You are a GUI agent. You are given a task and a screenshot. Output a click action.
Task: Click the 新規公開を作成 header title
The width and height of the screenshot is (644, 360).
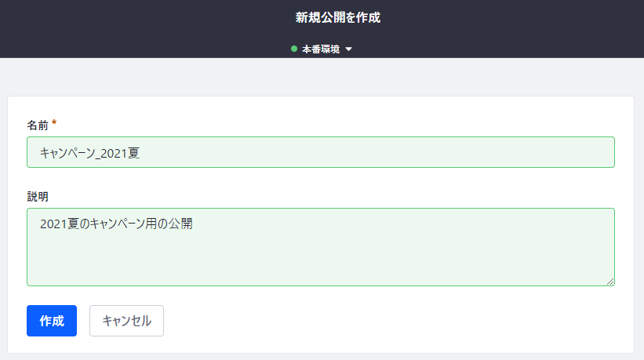[322, 17]
